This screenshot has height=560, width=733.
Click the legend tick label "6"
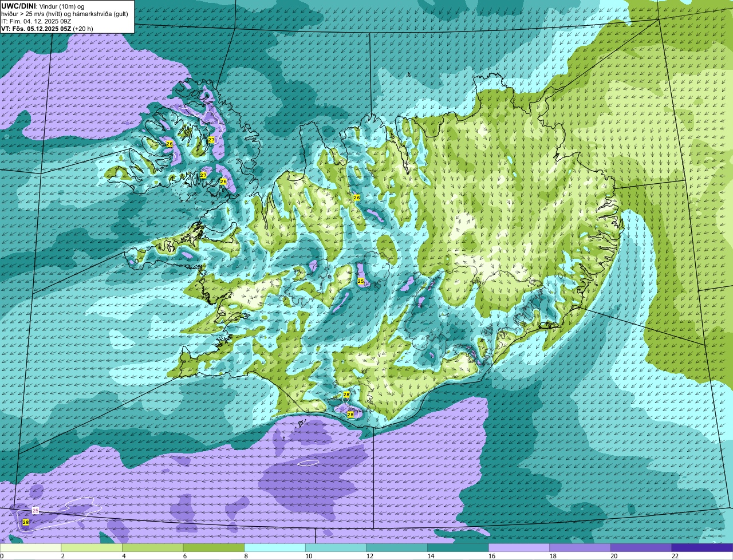(185, 556)
